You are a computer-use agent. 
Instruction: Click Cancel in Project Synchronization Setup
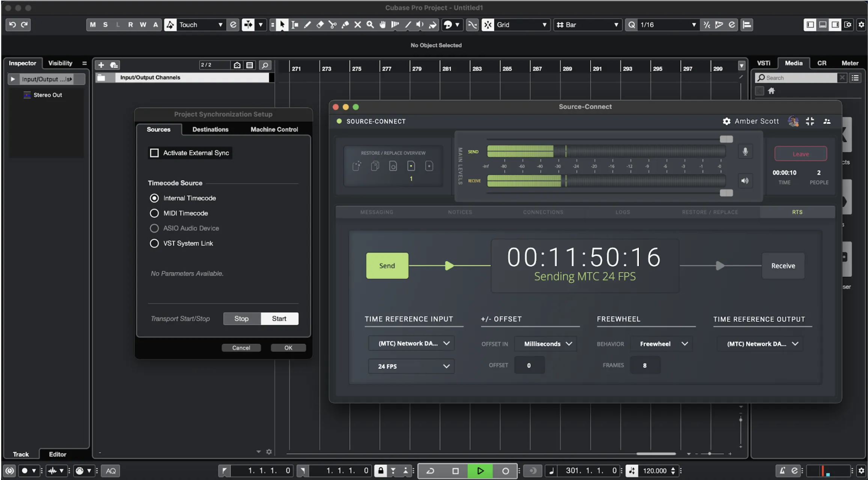[241, 348]
